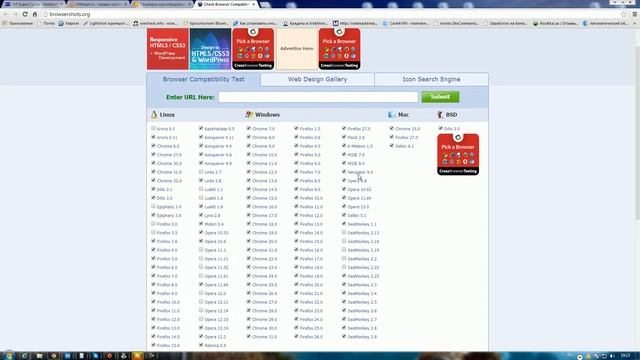Open Pick a Browser ad under BSD
This screenshot has height=360, width=640.
click(x=458, y=154)
